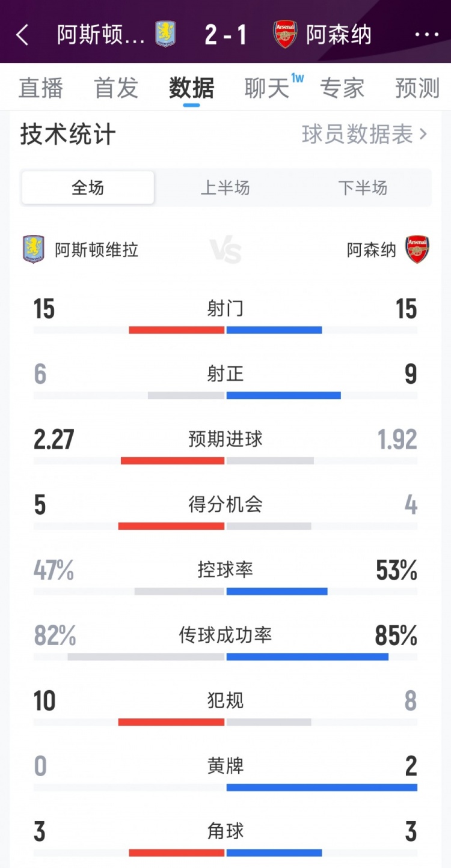Tap Aston Villa badge beside 阿斯顿维拉

point(34,249)
